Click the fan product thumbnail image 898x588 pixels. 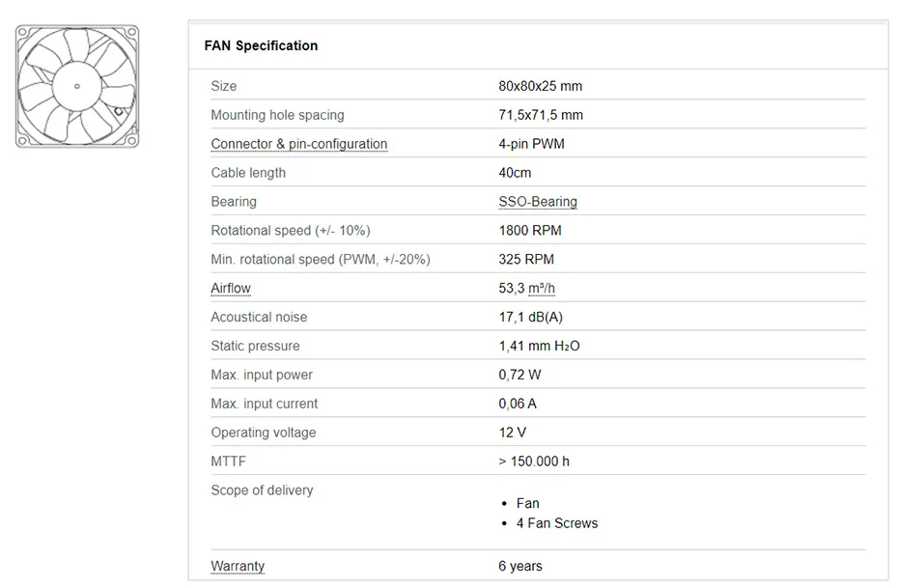point(77,86)
